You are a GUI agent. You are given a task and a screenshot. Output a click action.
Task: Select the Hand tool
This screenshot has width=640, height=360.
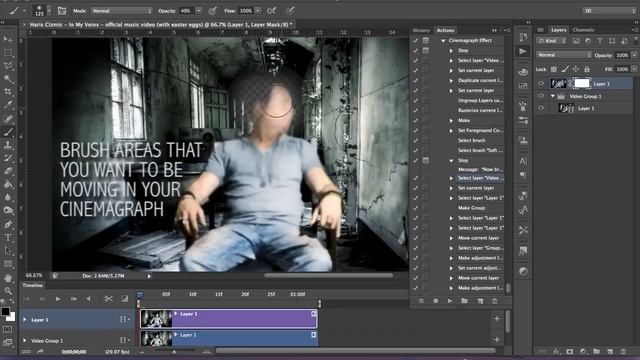click(8, 278)
